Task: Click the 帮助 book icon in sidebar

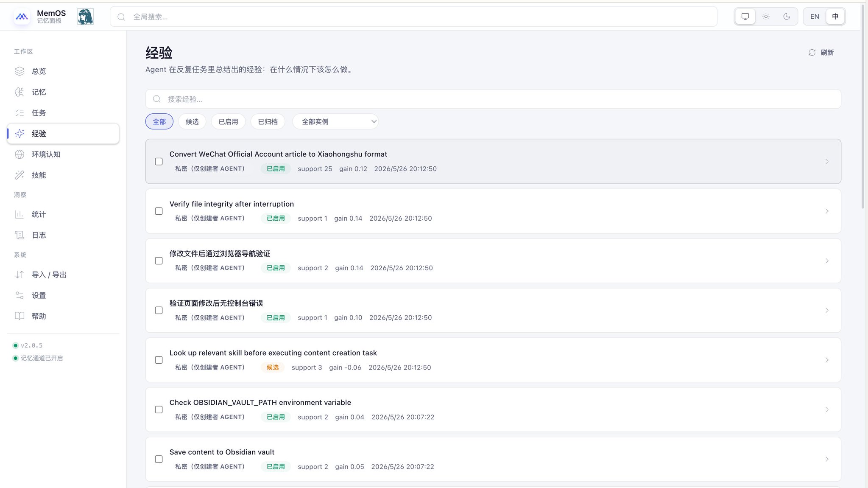Action: pos(20,316)
